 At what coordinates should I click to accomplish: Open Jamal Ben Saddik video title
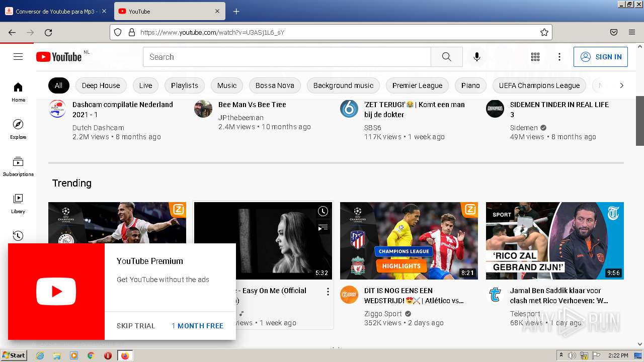point(559,296)
